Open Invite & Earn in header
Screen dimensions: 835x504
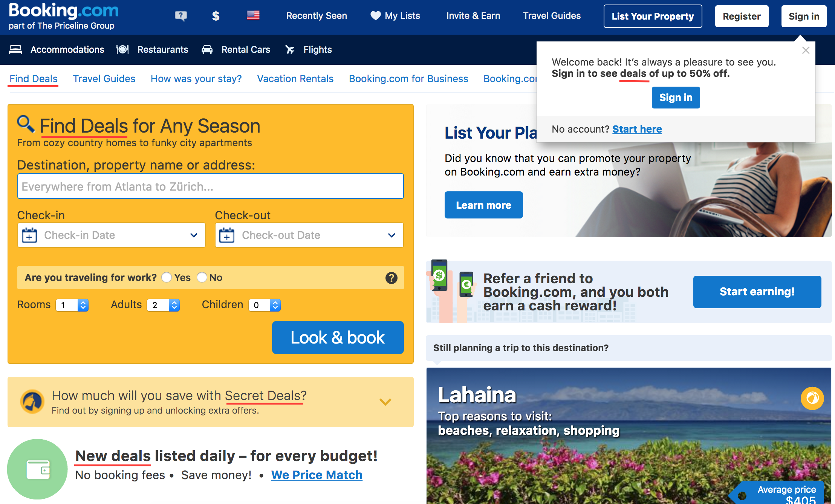click(x=473, y=16)
